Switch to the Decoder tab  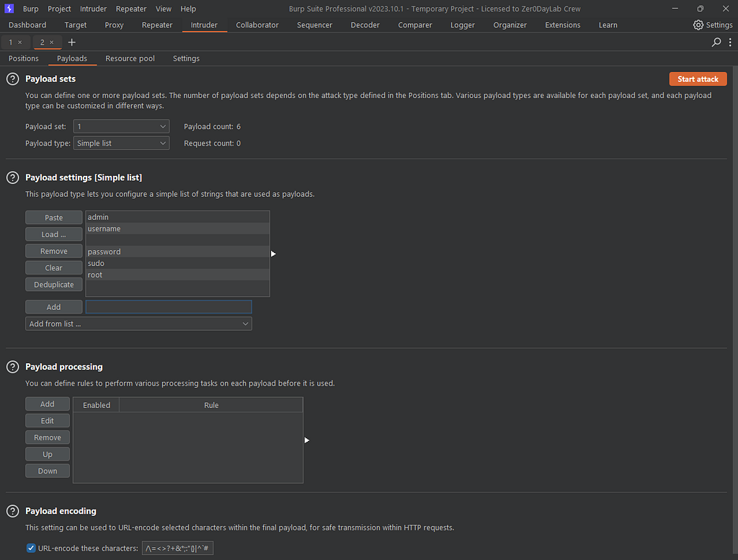point(365,25)
